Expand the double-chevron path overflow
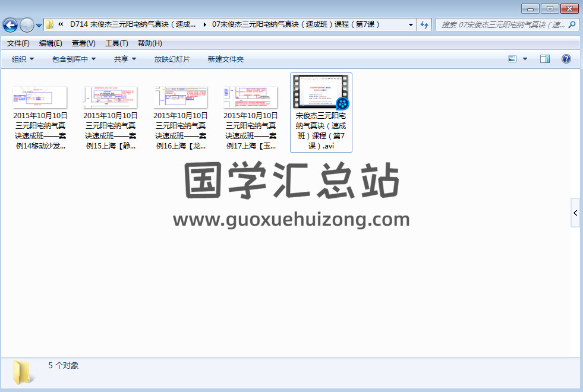The height and width of the screenshot is (392, 583). pyautogui.click(x=61, y=24)
